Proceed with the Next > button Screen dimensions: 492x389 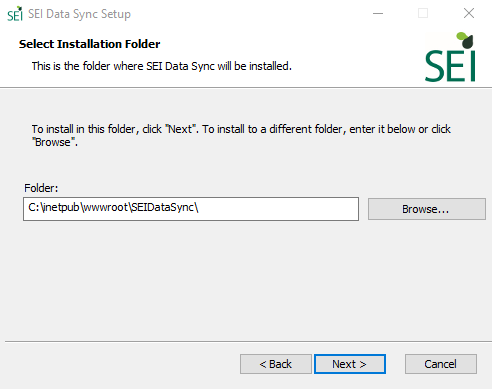tap(350, 364)
